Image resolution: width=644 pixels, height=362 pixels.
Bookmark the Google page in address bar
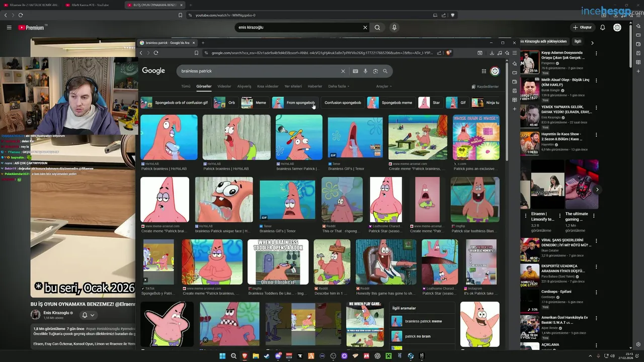[196, 53]
